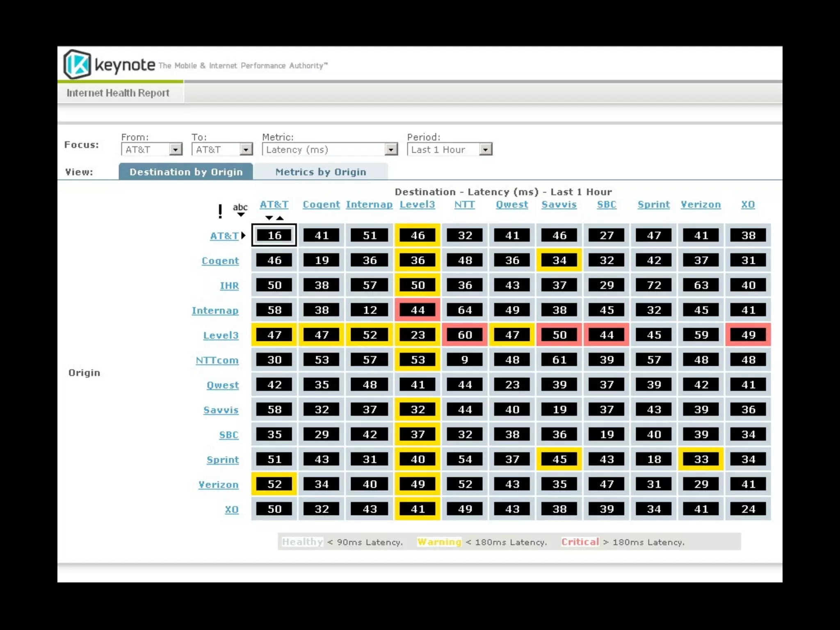Click the exclamation sort-by-alert icon
Screen dimensions: 840x630
click(220, 211)
